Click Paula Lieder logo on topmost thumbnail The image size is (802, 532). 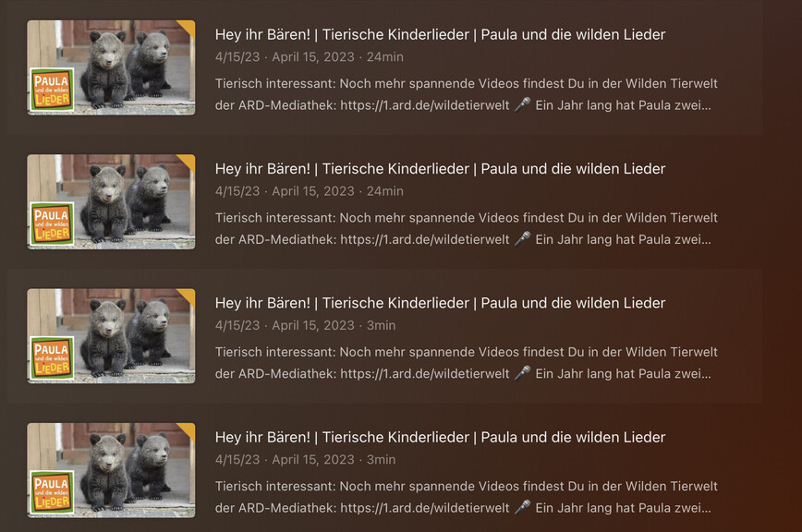tap(52, 90)
